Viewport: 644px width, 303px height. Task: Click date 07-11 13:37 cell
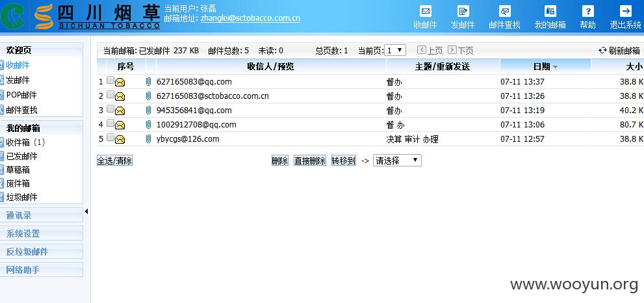pos(522,82)
